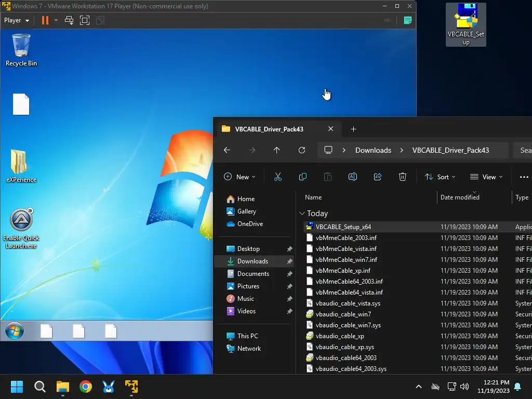The height and width of the screenshot is (399, 532).
Task: Open Home in the navigation pane
Action: tap(246, 199)
